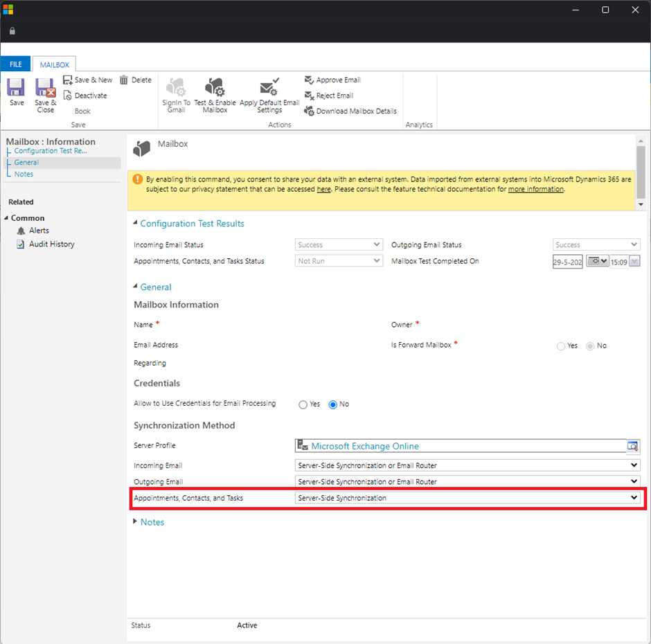Viewport: 651px width, 644px height.
Task: Open privacy statement 'here' link
Action: coord(324,189)
